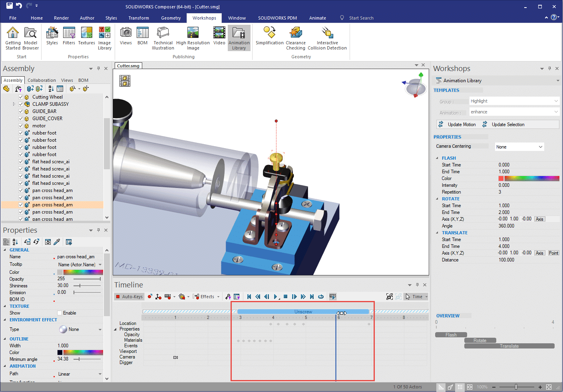The image size is (563, 392).
Task: Toggle visibility checkbox for motor
Action: tap(21, 126)
